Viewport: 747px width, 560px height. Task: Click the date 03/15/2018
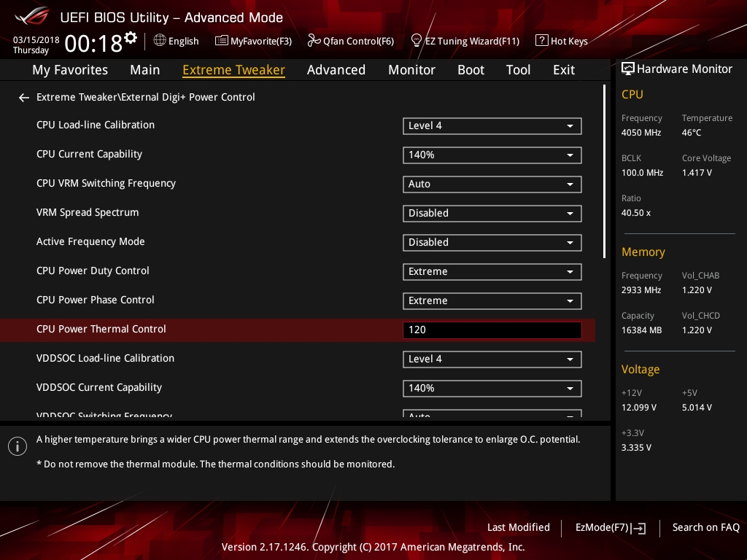tap(36, 40)
